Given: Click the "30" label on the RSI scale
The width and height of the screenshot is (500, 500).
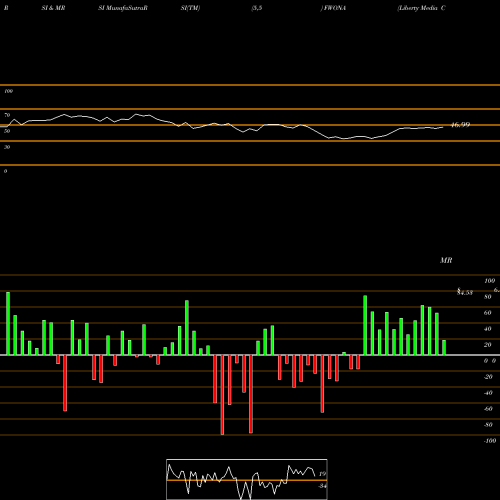Looking at the screenshot, I should tap(7, 147).
